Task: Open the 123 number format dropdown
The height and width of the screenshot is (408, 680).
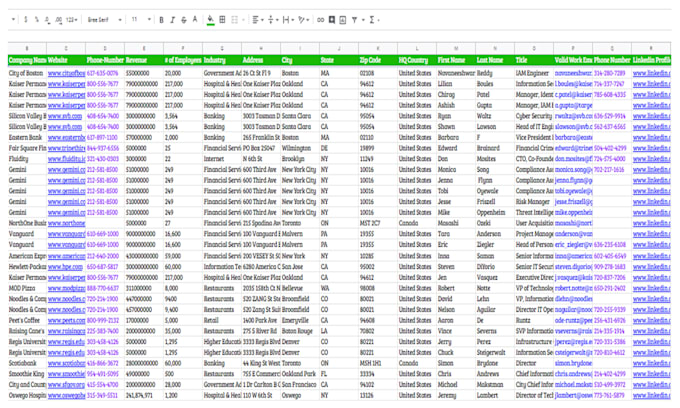Action: [x=72, y=20]
